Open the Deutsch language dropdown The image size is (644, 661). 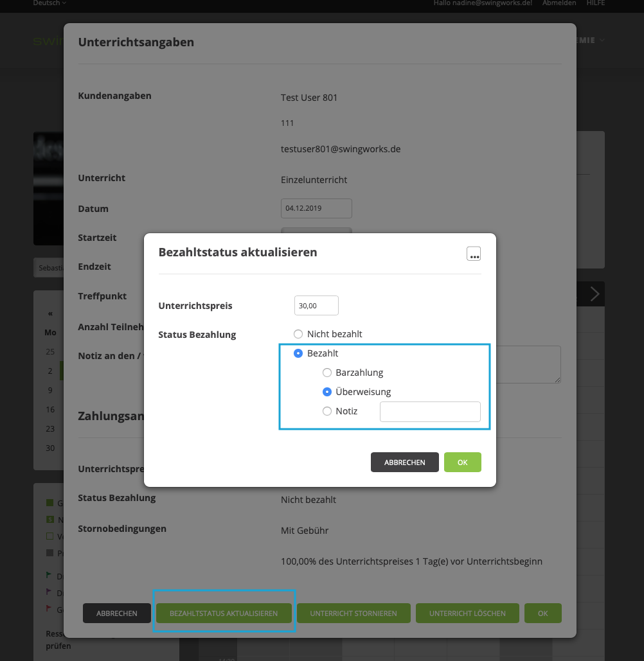coord(49,3)
